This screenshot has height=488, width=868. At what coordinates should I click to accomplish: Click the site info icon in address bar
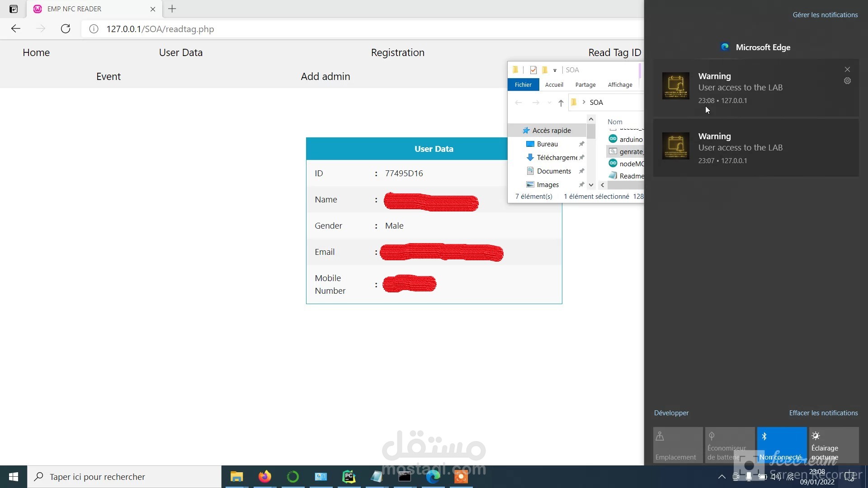click(x=94, y=29)
